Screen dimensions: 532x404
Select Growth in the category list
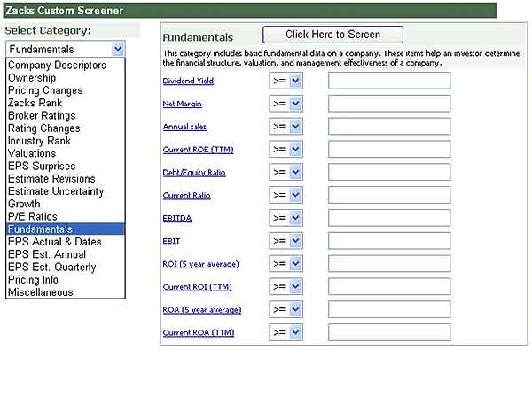pos(24,204)
